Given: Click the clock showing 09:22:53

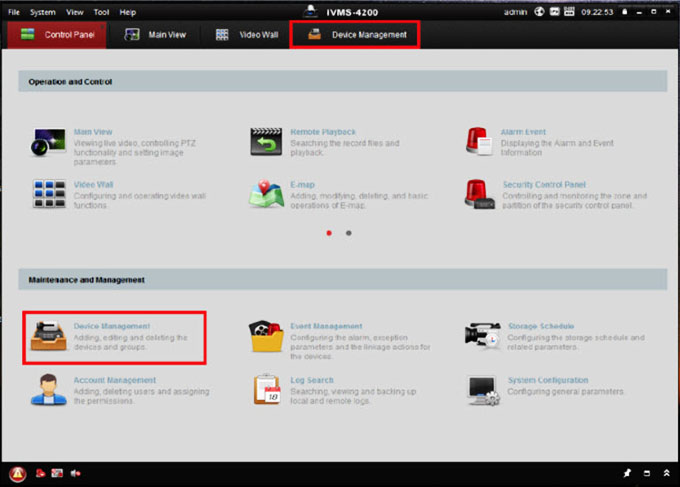Looking at the screenshot, I should pos(597,12).
